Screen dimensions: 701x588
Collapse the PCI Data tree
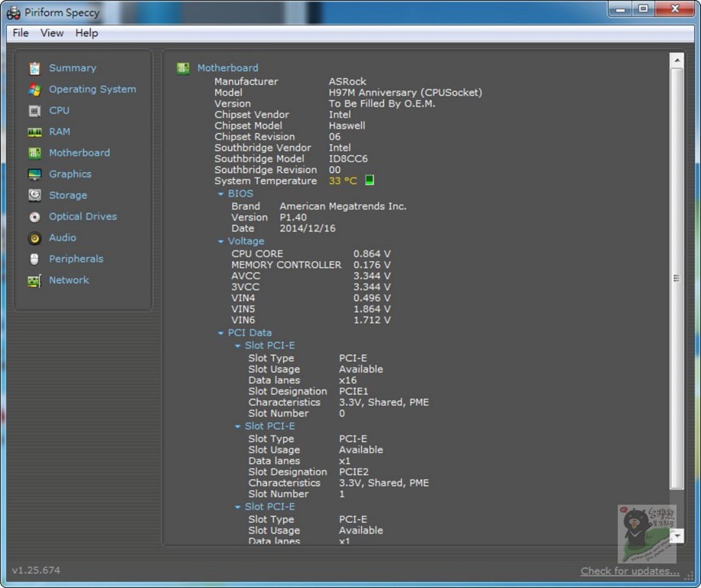[221, 334]
